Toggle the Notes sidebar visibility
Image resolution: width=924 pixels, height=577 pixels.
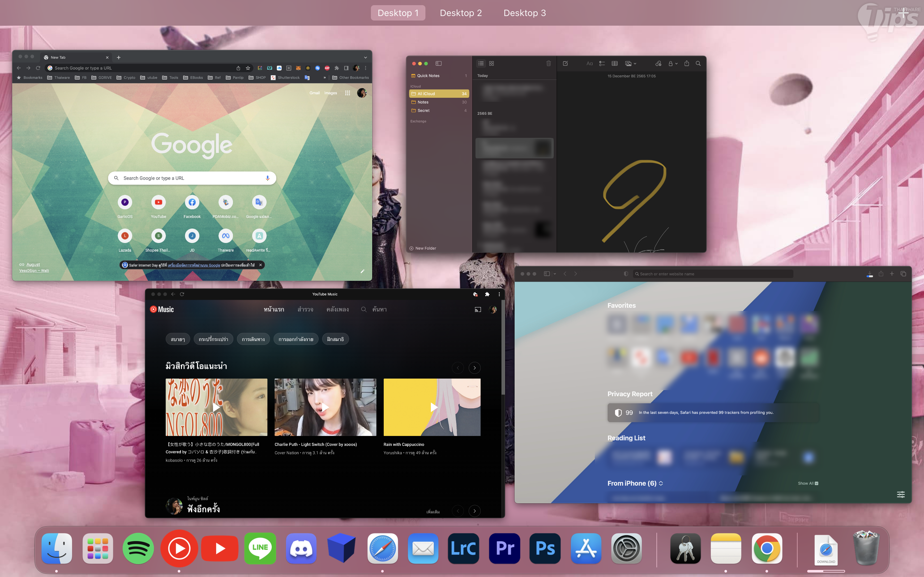438,63
